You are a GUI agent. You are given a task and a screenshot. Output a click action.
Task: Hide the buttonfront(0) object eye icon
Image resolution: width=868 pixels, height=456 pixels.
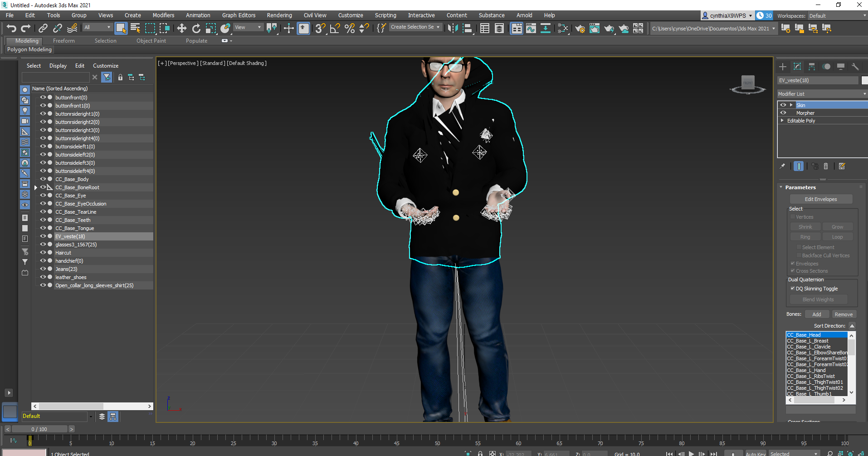pyautogui.click(x=43, y=98)
